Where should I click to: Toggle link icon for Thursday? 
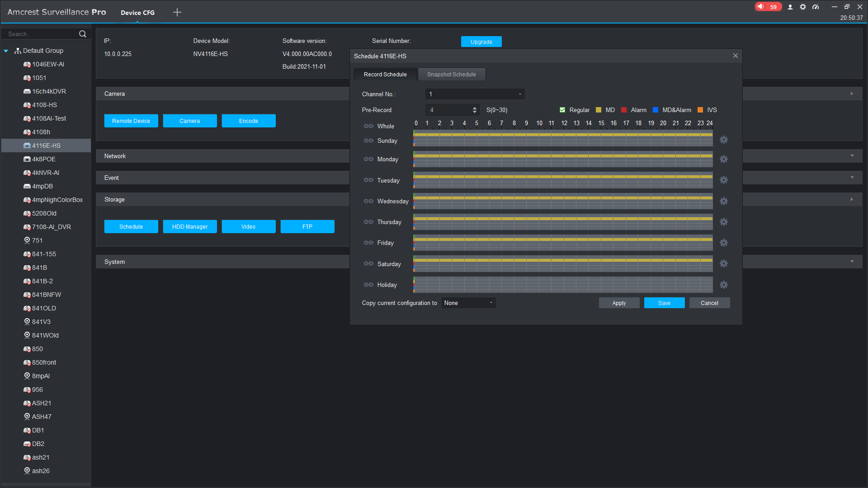(368, 222)
